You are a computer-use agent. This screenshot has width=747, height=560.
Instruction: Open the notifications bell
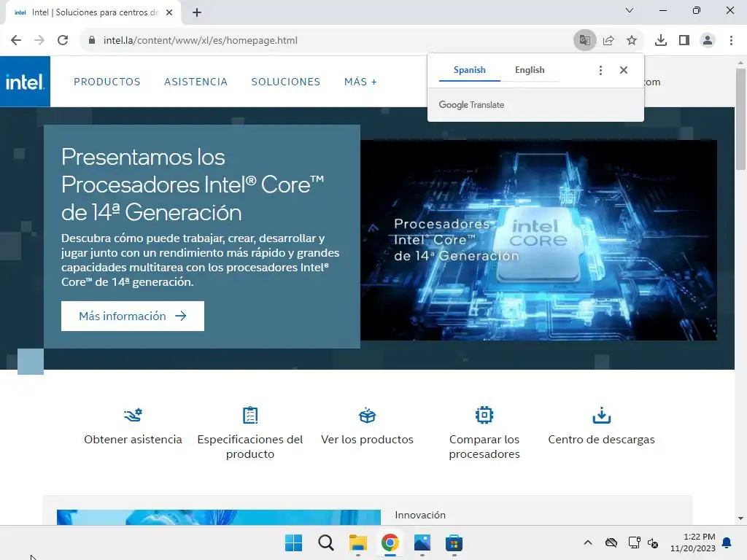(727, 542)
